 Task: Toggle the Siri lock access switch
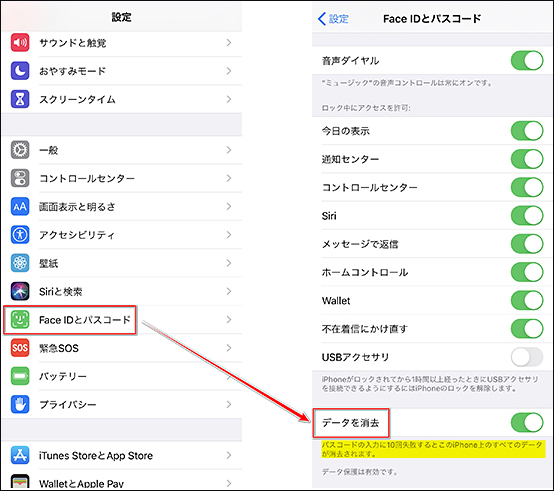pos(527,215)
